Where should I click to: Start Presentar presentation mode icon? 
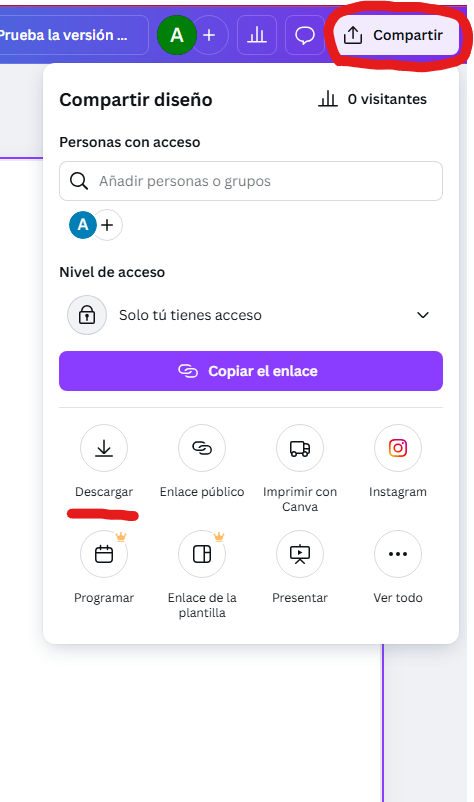pos(300,554)
